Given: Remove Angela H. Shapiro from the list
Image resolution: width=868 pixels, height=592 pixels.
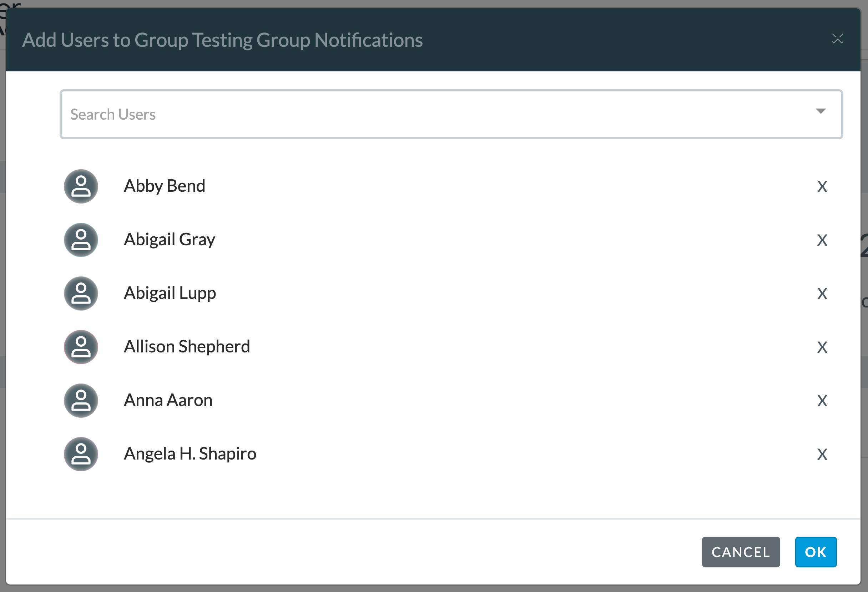Looking at the screenshot, I should coord(822,454).
